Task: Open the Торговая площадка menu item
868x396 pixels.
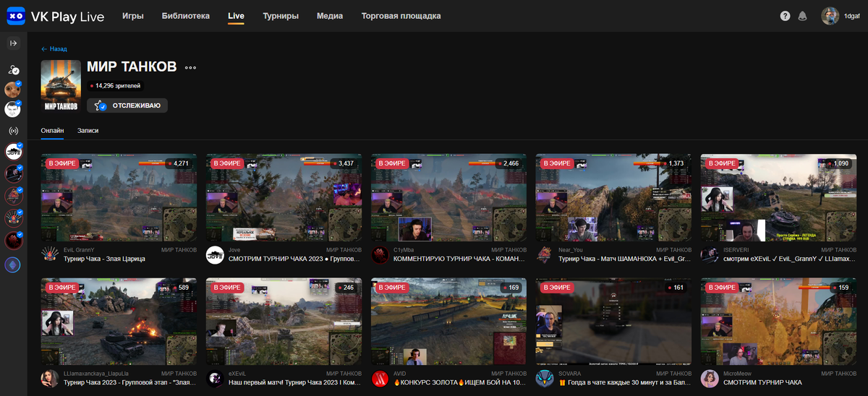Action: [401, 16]
